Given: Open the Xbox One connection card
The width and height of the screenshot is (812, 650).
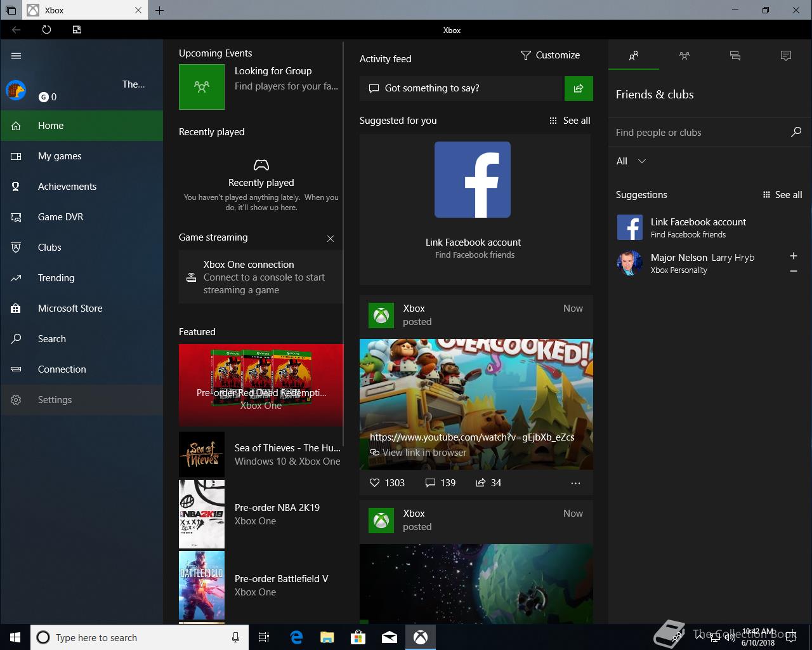Looking at the screenshot, I should point(261,277).
